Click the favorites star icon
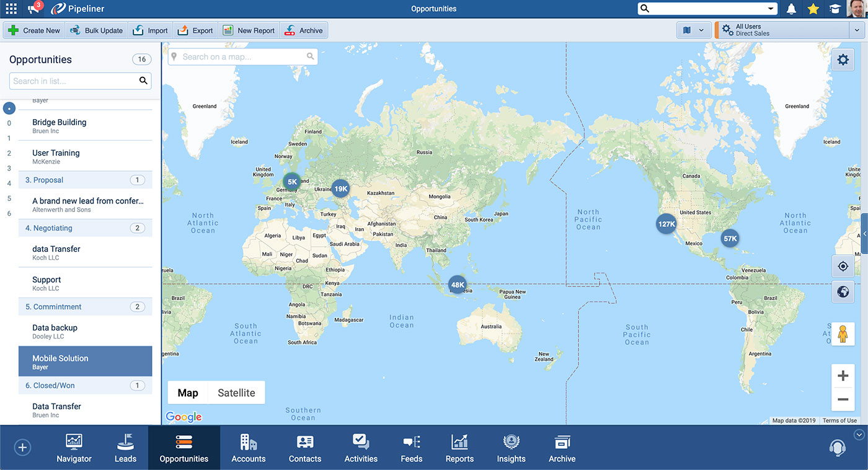The height and width of the screenshot is (470, 868). 813,9
